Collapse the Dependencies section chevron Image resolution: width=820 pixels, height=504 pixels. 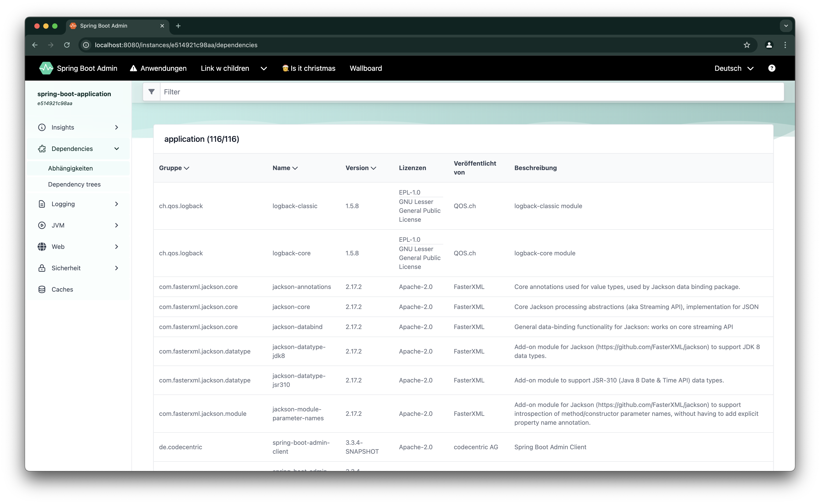tap(117, 149)
